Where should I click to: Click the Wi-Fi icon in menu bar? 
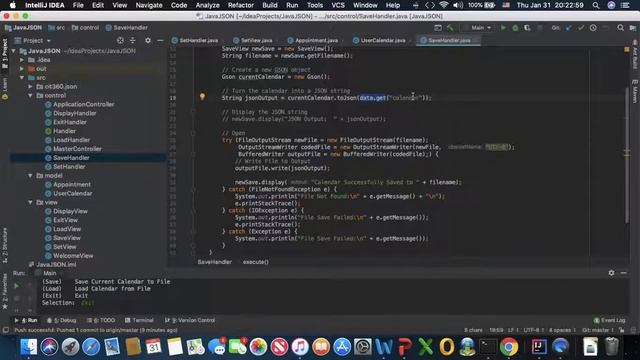(x=444, y=5)
